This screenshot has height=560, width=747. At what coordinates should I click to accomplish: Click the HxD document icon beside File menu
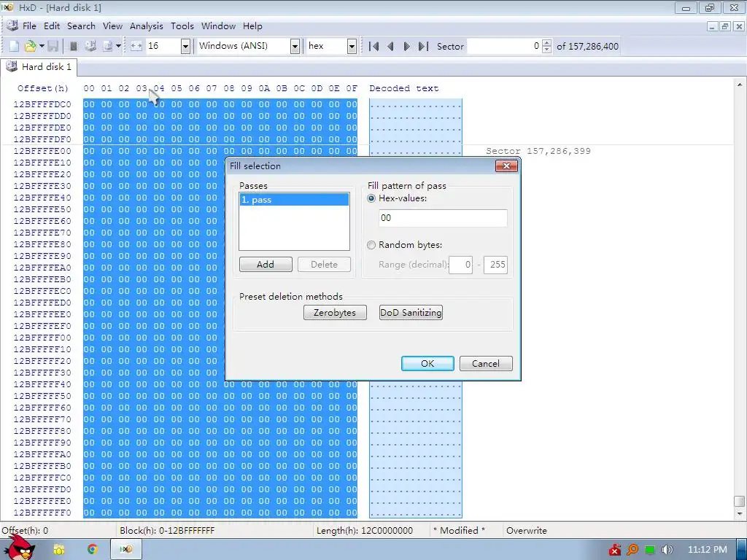point(12,26)
